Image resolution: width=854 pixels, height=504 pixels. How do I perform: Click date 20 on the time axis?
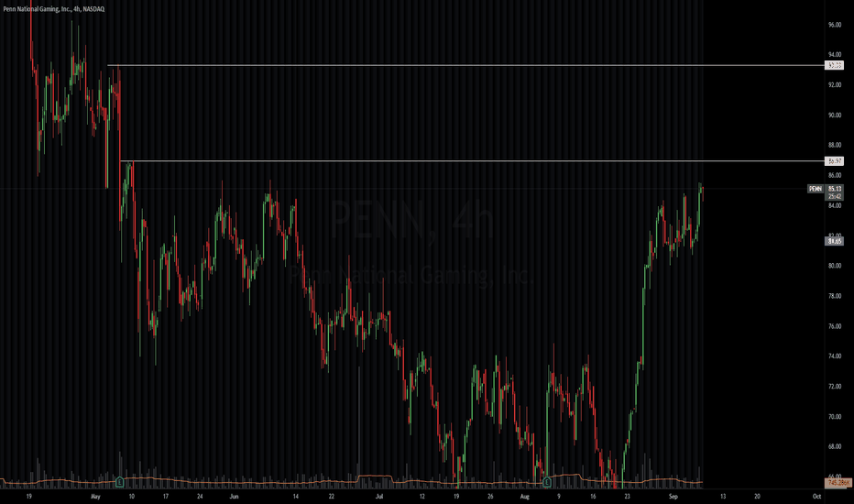pos(757,497)
